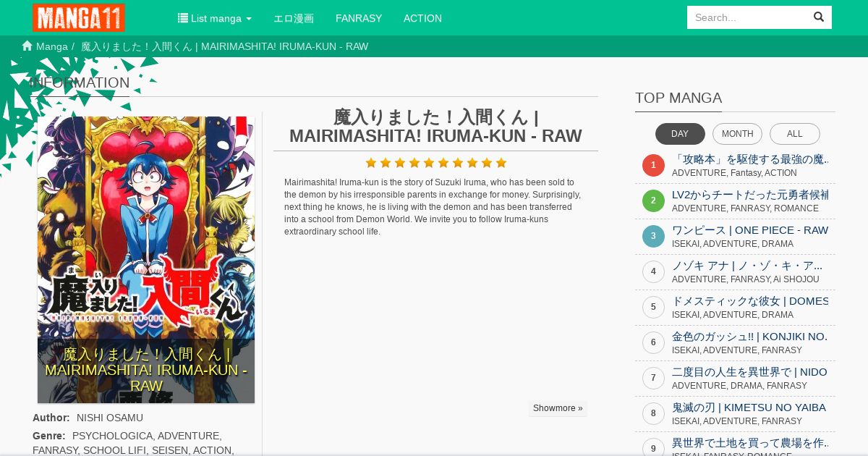Viewport: 868px width, 456px height.
Task: Click the SCHOOL LIFI genre text
Action: (x=114, y=450)
